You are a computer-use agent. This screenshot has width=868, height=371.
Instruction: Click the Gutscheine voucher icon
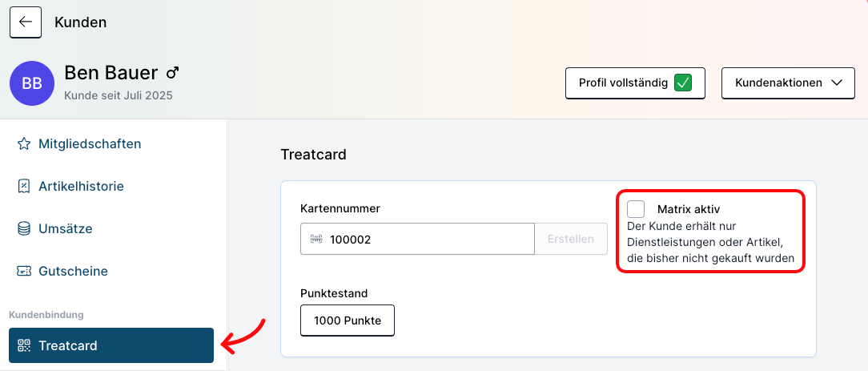[x=24, y=272]
